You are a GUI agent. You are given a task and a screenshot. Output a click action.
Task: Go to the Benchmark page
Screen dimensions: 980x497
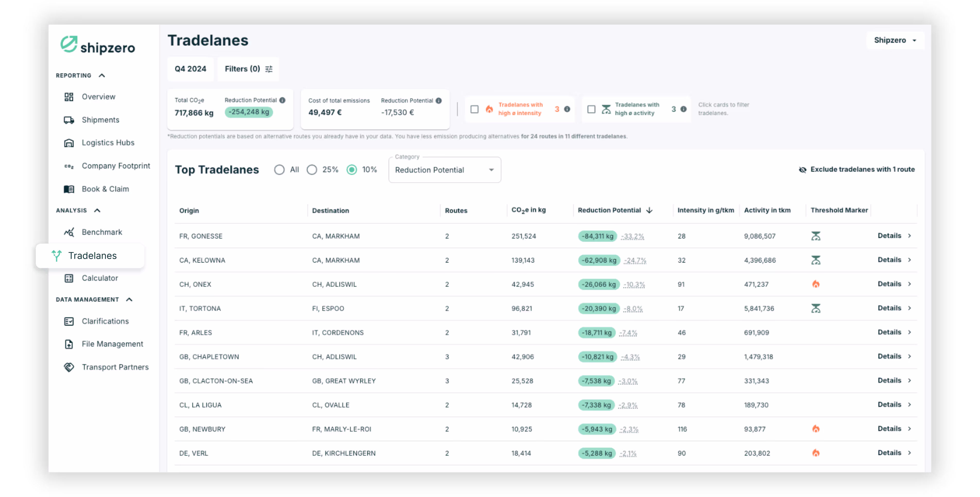click(x=101, y=232)
